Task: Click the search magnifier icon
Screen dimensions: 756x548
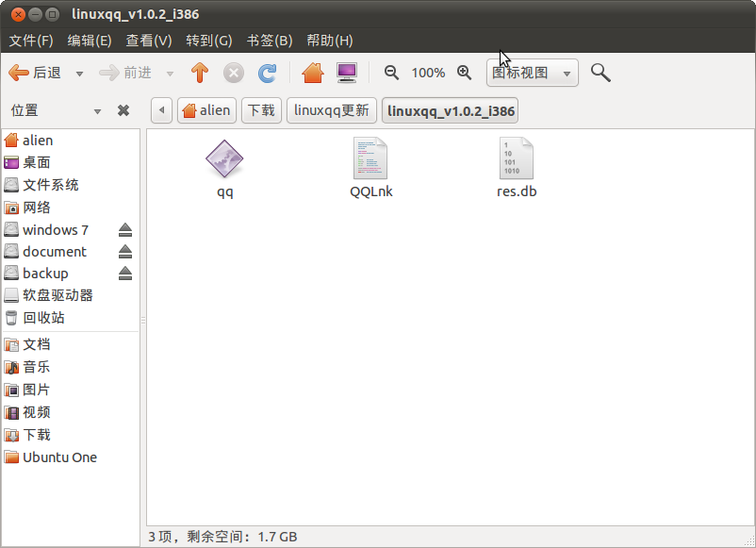Action: pyautogui.click(x=600, y=73)
